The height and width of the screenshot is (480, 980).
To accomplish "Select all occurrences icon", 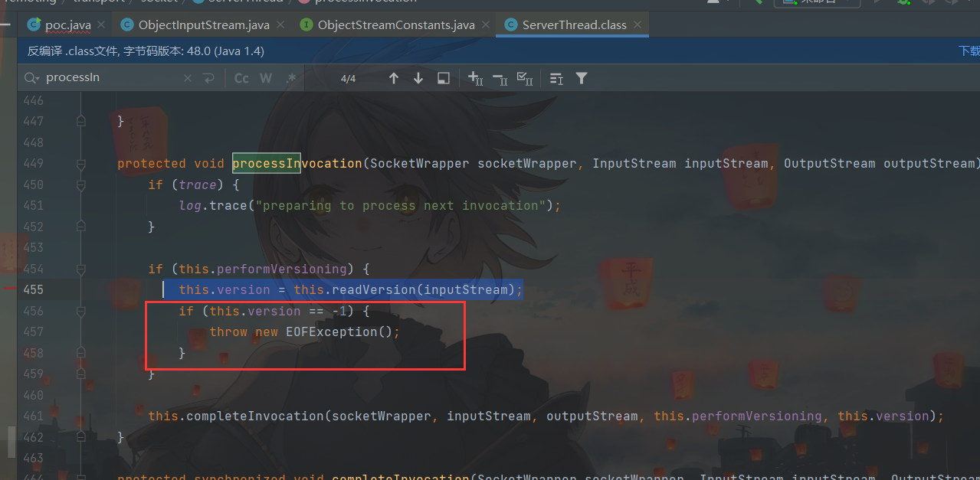I will (525, 78).
